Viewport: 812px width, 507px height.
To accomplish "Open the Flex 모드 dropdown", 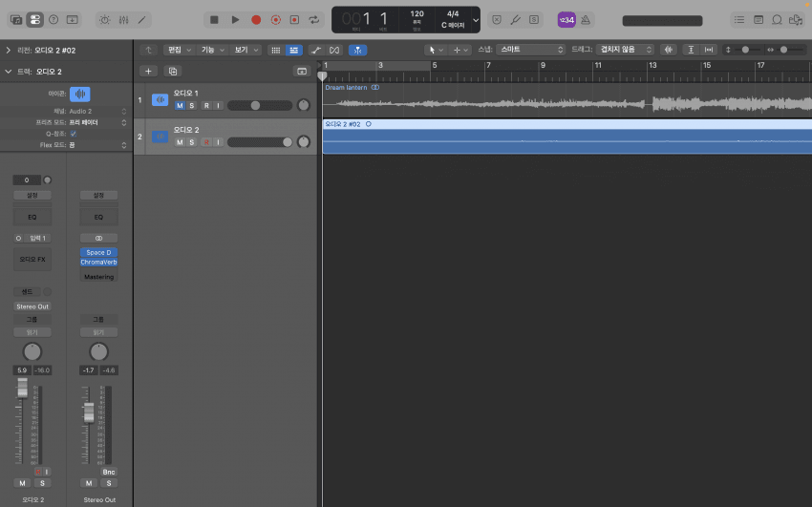I will click(97, 145).
